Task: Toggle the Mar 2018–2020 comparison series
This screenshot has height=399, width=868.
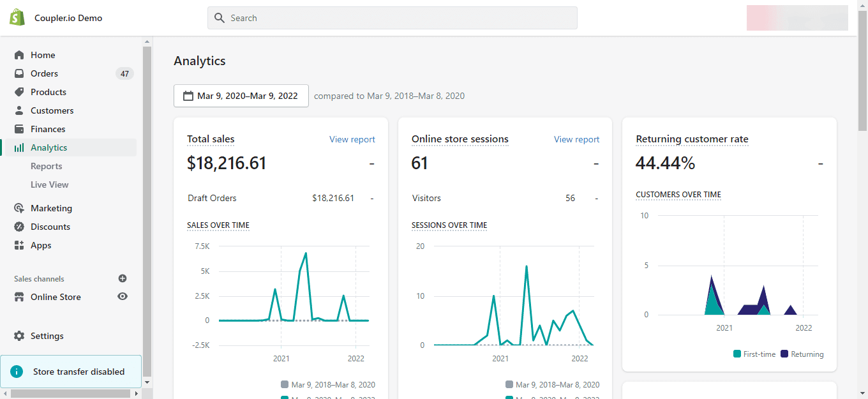Action: [327, 384]
